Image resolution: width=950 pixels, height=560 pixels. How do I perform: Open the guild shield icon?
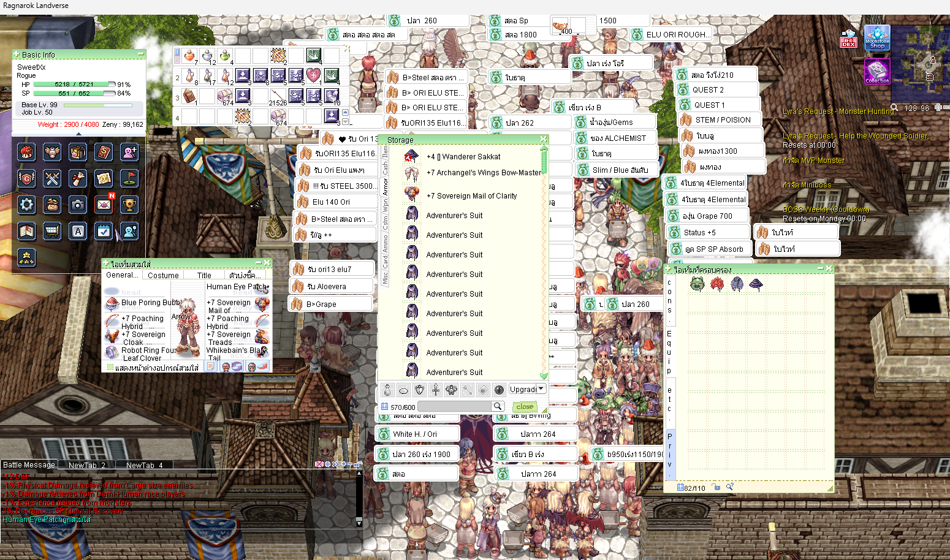click(26, 178)
